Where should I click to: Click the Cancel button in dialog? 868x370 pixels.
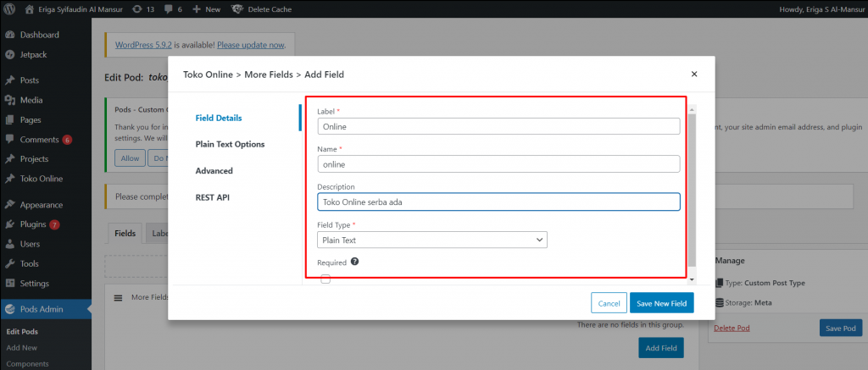click(609, 303)
